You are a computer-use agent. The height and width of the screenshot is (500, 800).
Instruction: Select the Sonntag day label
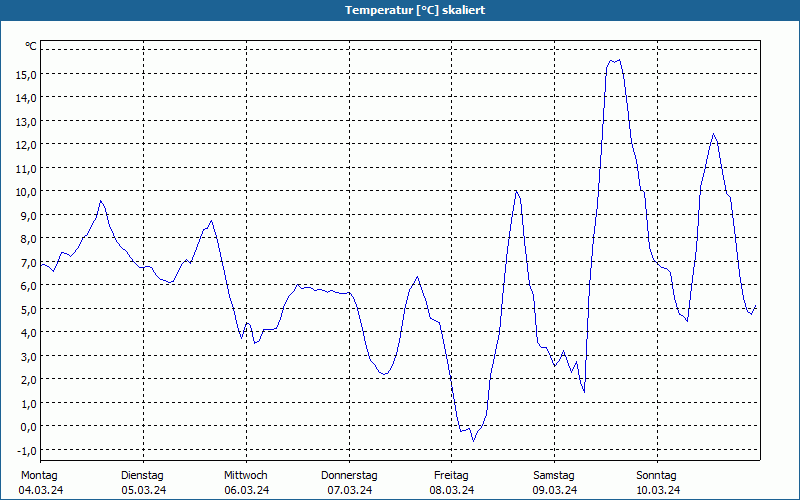click(657, 476)
